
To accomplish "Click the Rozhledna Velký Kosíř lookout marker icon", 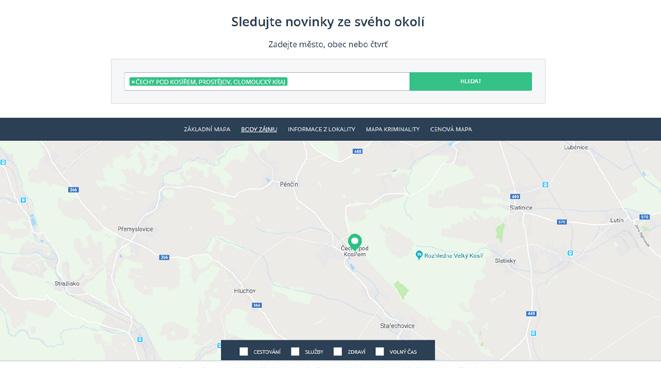I will (x=419, y=255).
